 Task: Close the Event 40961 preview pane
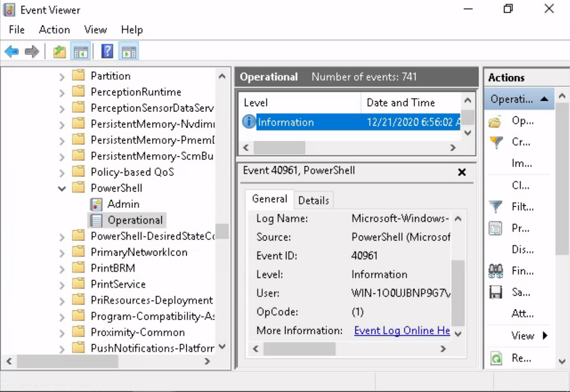(461, 172)
